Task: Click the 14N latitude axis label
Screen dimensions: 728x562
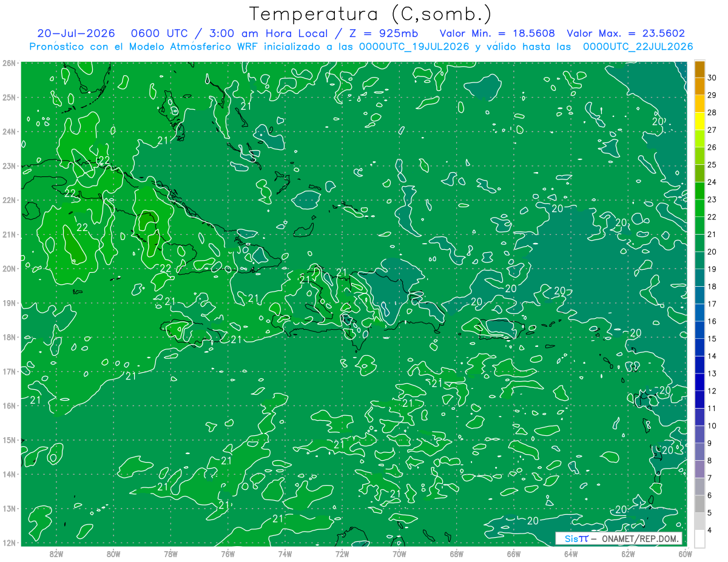Action: pyautogui.click(x=9, y=474)
